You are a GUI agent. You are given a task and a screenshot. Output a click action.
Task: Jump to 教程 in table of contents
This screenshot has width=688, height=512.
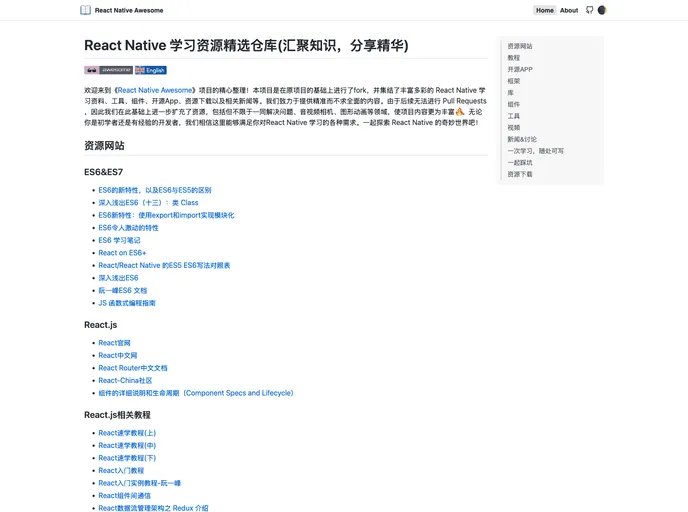click(514, 58)
